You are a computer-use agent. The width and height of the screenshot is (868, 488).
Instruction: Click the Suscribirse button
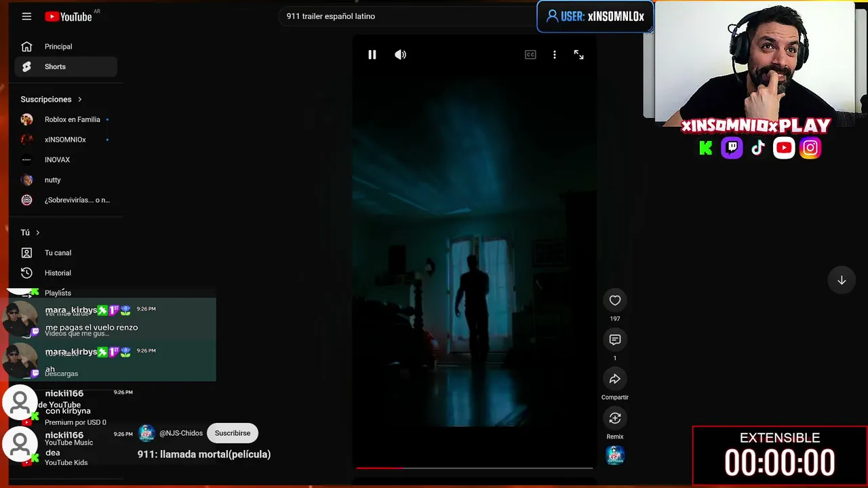[x=233, y=434]
